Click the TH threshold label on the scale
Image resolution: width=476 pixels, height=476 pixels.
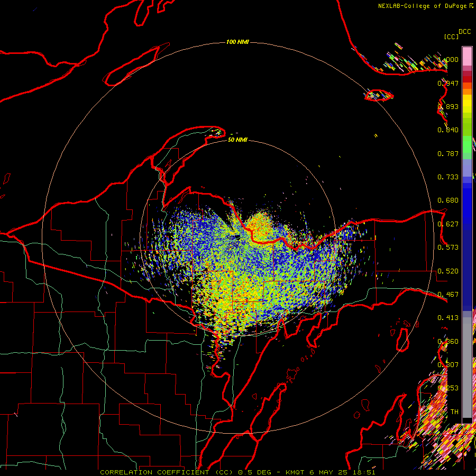[x=454, y=412]
